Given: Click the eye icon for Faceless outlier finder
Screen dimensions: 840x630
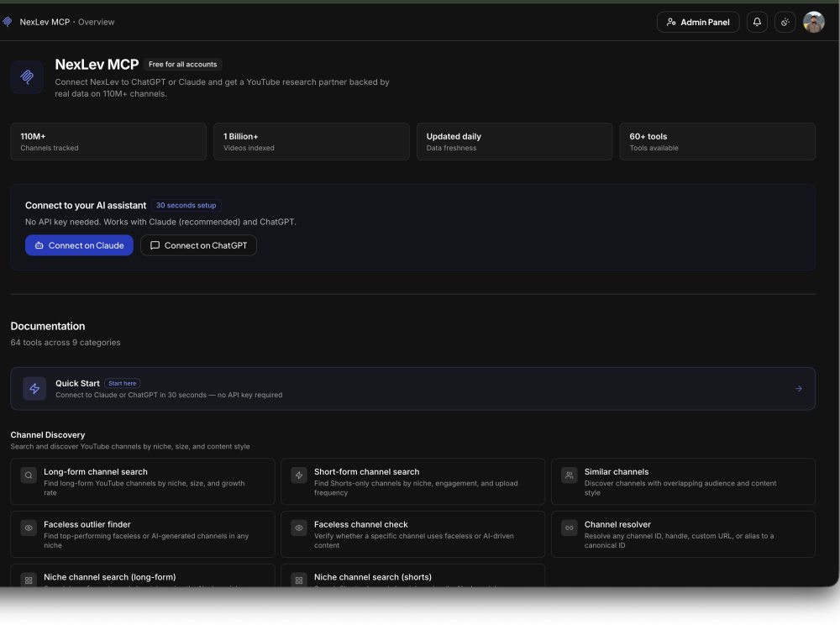Looking at the screenshot, I should [x=29, y=528].
